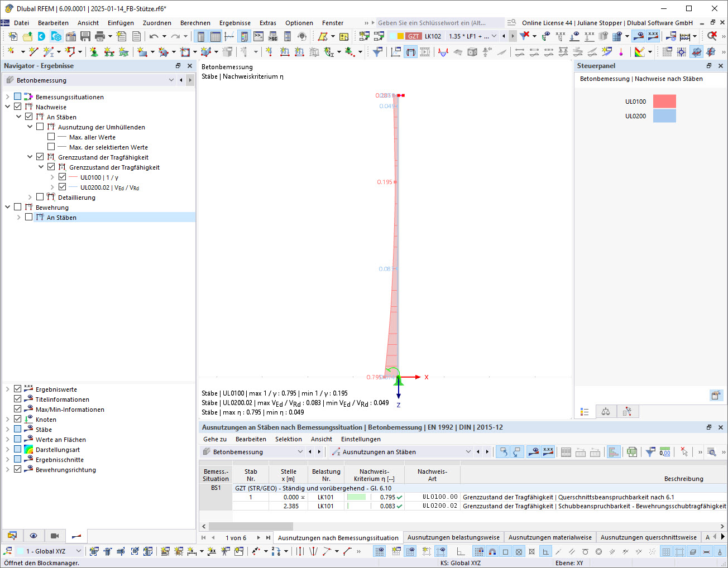Expand the Detaillierung tree node
The image size is (728, 568).
point(30,198)
